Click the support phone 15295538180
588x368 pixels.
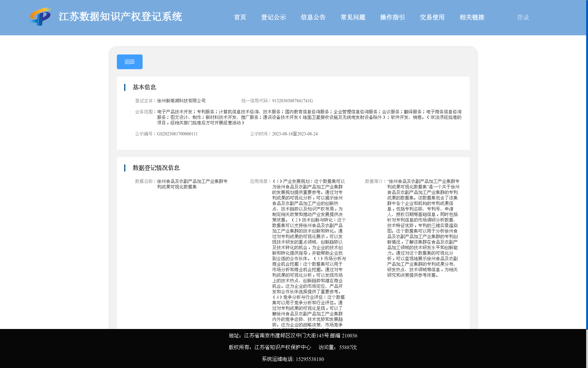coord(310,359)
